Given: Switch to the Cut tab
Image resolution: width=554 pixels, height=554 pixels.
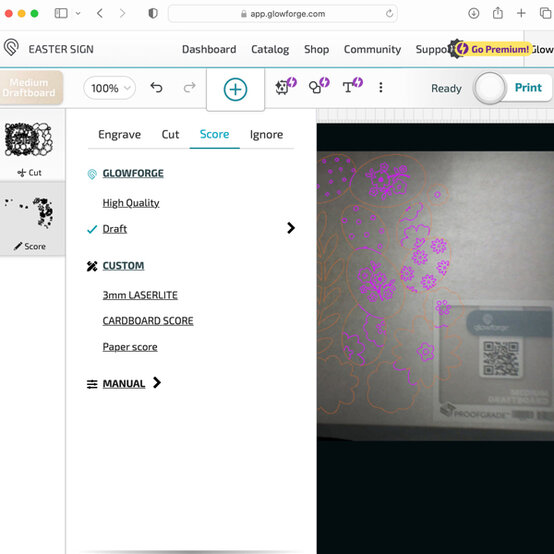Looking at the screenshot, I should [x=170, y=135].
